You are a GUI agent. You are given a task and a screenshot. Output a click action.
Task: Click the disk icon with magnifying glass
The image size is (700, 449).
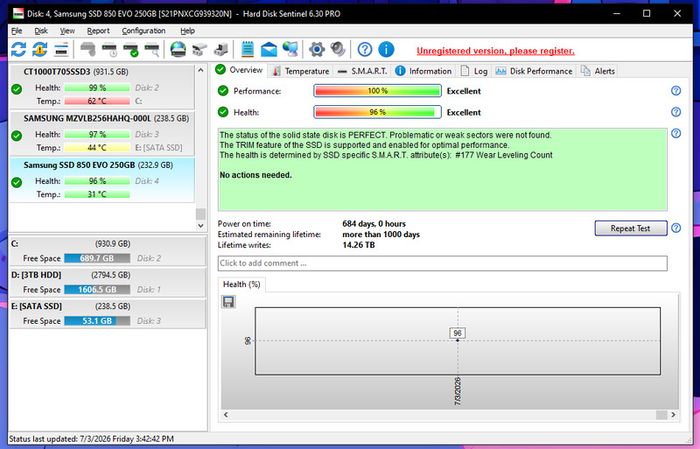(x=152, y=49)
